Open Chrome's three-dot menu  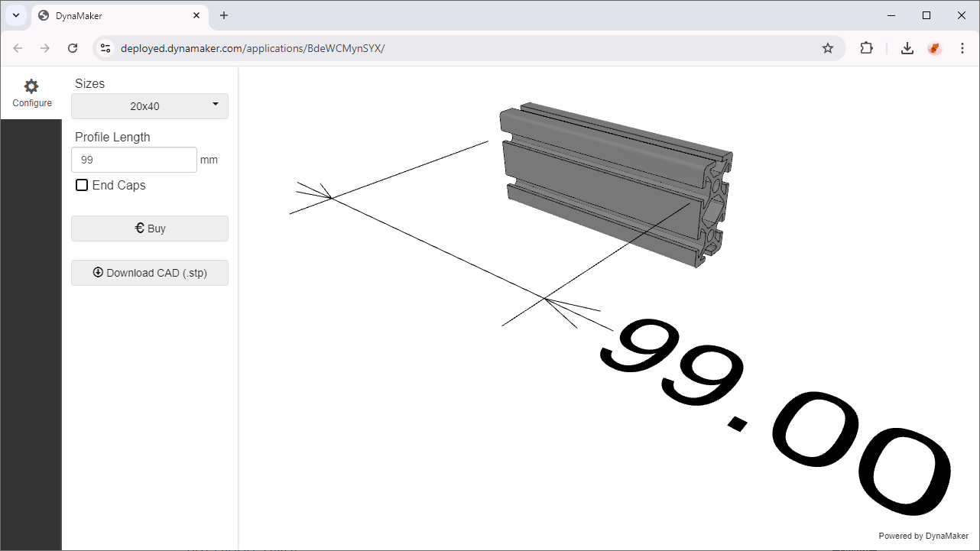tap(961, 48)
